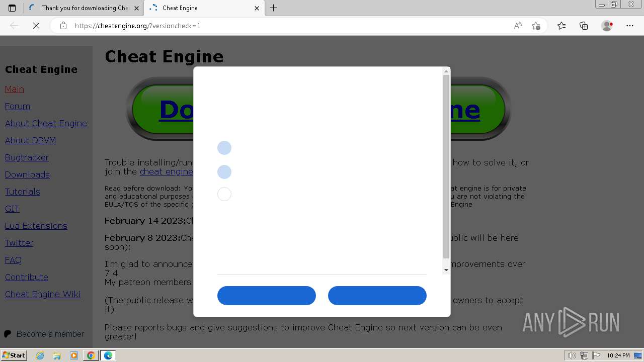Image resolution: width=644 pixels, height=362 pixels.
Task: Click the 'Cheat Engine' sidebar title
Action: coord(41,69)
